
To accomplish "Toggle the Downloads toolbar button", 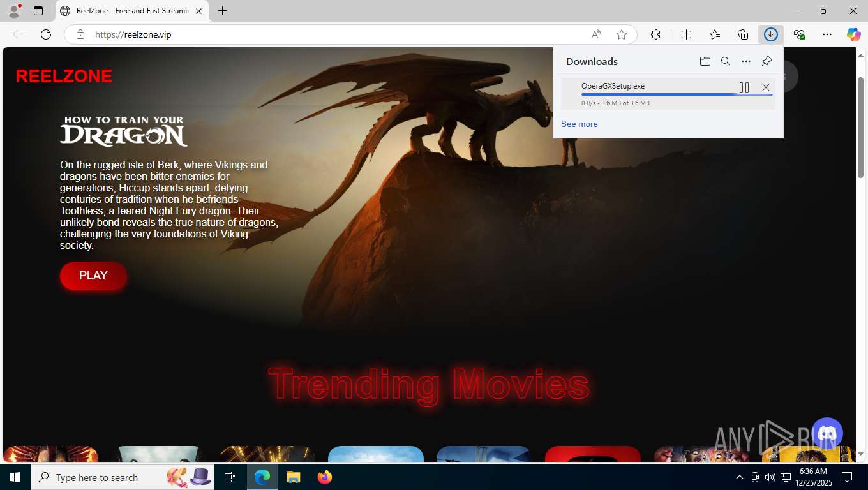I will click(x=771, y=34).
